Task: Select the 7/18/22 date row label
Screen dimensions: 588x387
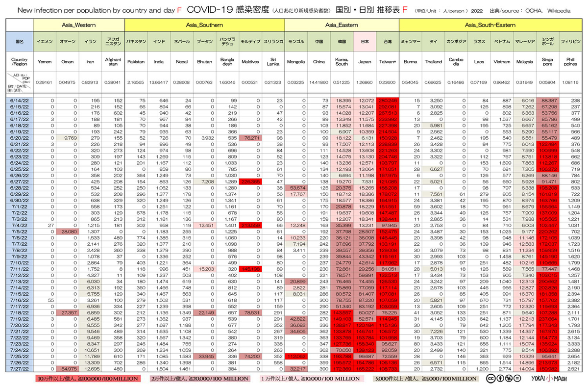Action: click(20, 313)
